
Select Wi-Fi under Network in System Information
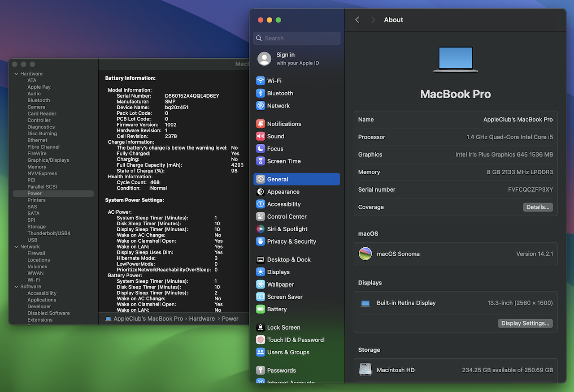(x=34, y=280)
